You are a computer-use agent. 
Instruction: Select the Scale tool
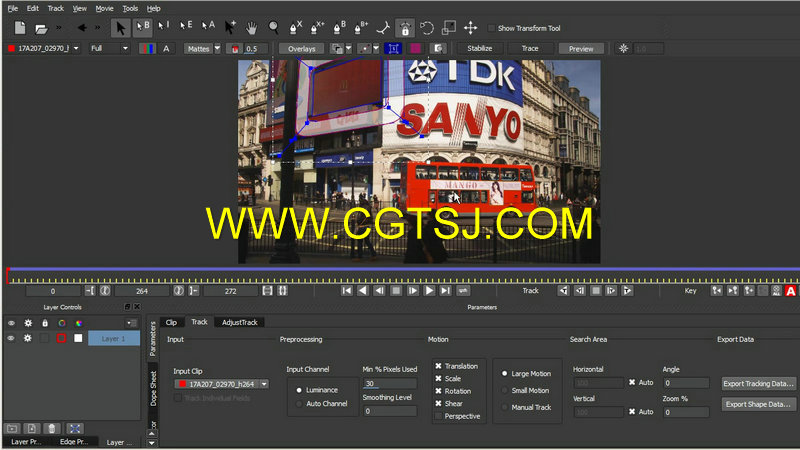(448, 28)
